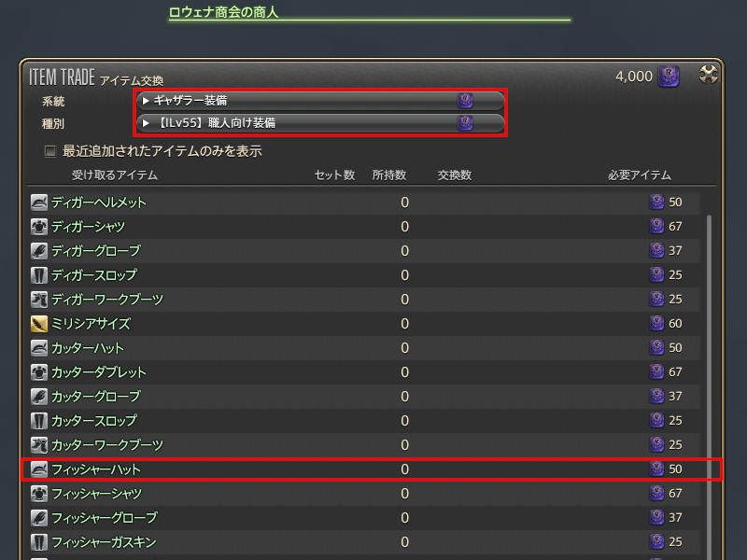The image size is (747, 560).
Task: Select the ミリシアサイズ item name
Action: (91, 324)
